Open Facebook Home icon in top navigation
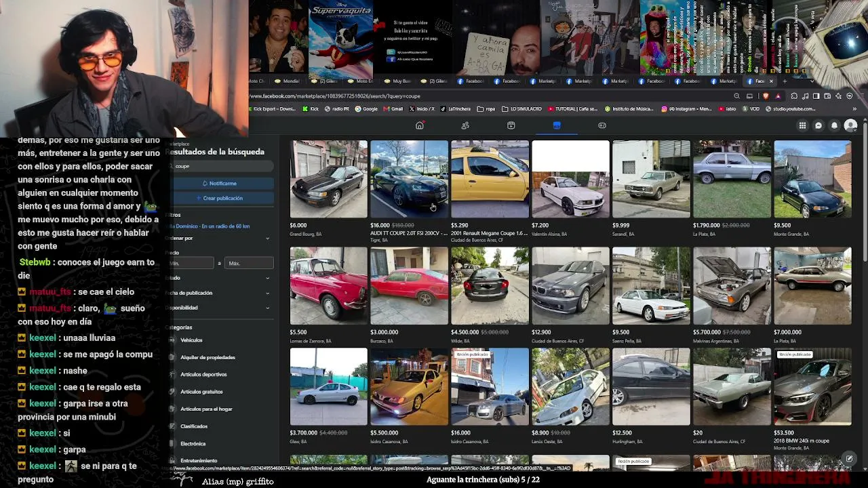The image size is (868, 488). coord(420,125)
